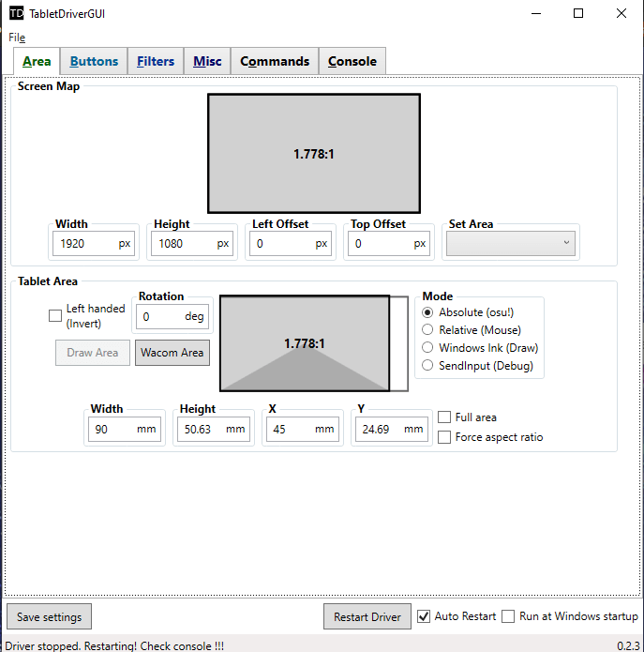Click the version number 0.2.3
The height and width of the screenshot is (652, 644).
[628, 645]
